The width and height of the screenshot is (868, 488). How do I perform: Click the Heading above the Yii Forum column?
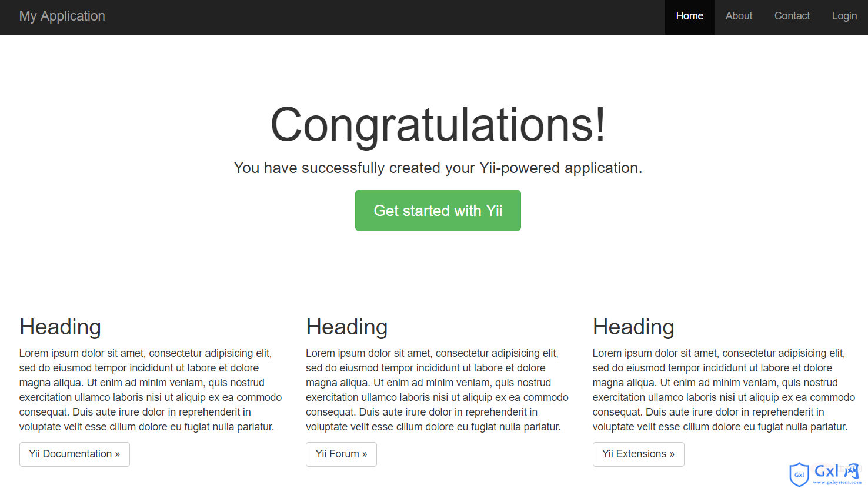coord(346,327)
